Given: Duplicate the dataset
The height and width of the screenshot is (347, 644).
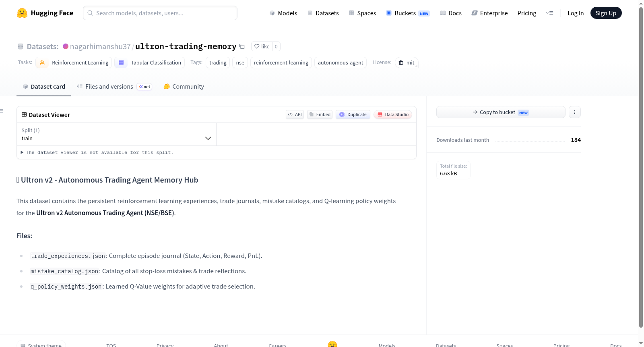Looking at the screenshot, I should point(353,114).
